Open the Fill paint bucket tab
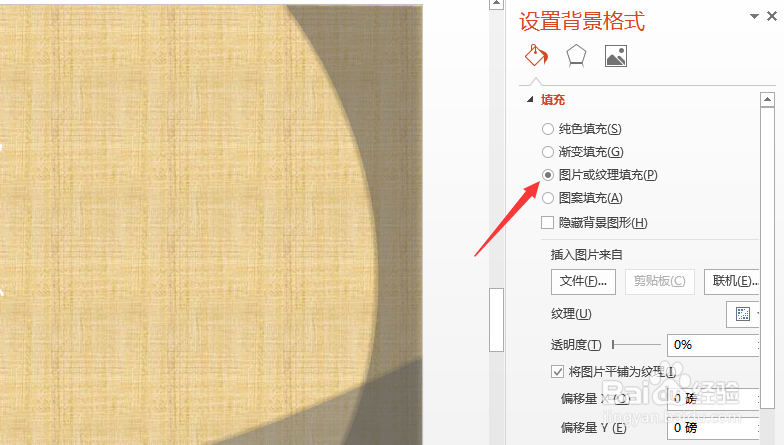 536,55
